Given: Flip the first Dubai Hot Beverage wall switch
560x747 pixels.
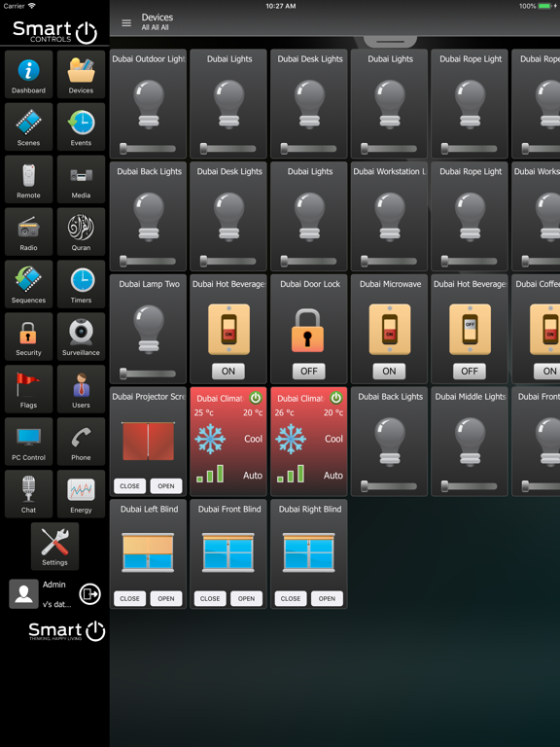Looking at the screenshot, I should point(228,329).
